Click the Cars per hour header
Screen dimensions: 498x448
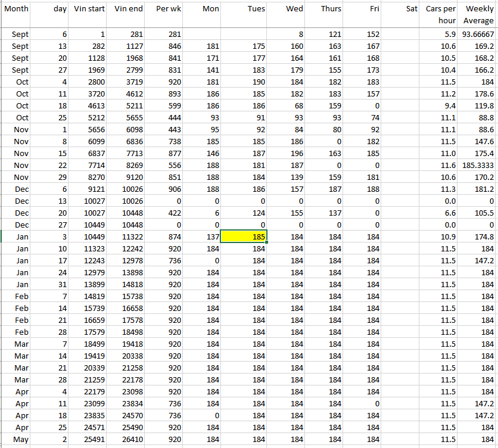(x=441, y=14)
